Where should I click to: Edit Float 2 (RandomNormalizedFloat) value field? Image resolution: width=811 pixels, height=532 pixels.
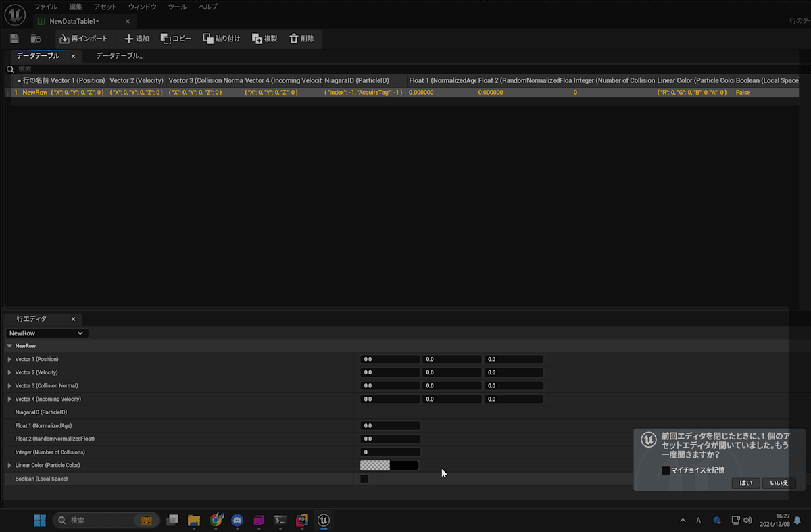click(390, 439)
